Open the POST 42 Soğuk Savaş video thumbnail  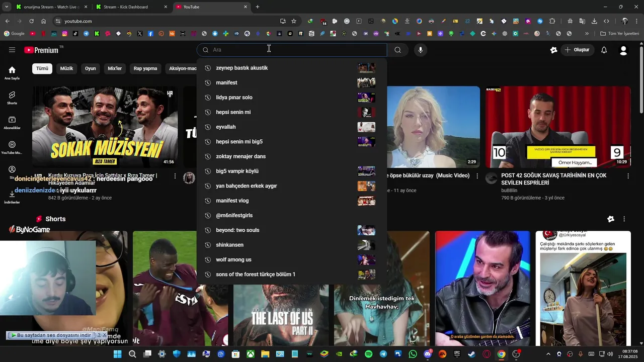pyautogui.click(x=558, y=127)
